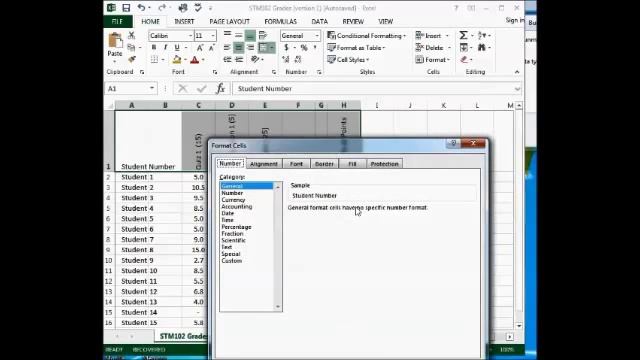
Task: Collapse the ribbon with the chevron
Action: [x=517, y=72]
